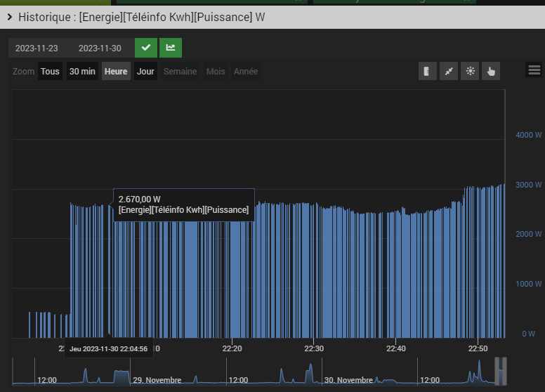Choose the Année zoom range
545x392 pixels.
[245, 72]
